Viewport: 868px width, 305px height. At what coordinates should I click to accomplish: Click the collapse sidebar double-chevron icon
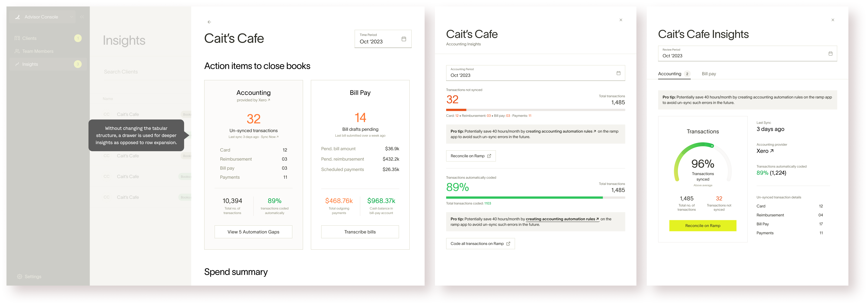pyautogui.click(x=82, y=17)
